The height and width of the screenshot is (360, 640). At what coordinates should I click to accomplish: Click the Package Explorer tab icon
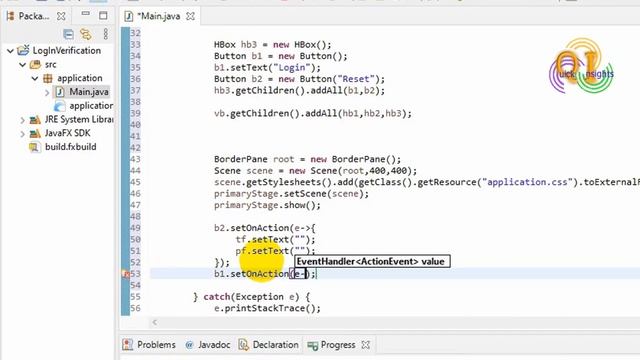pyautogui.click(x=11, y=16)
